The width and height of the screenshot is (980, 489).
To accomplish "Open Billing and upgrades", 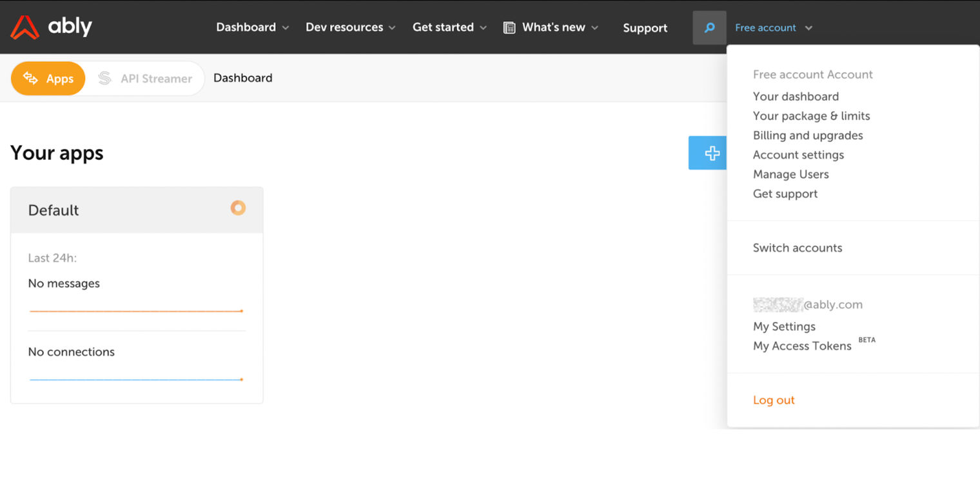I will coord(808,135).
